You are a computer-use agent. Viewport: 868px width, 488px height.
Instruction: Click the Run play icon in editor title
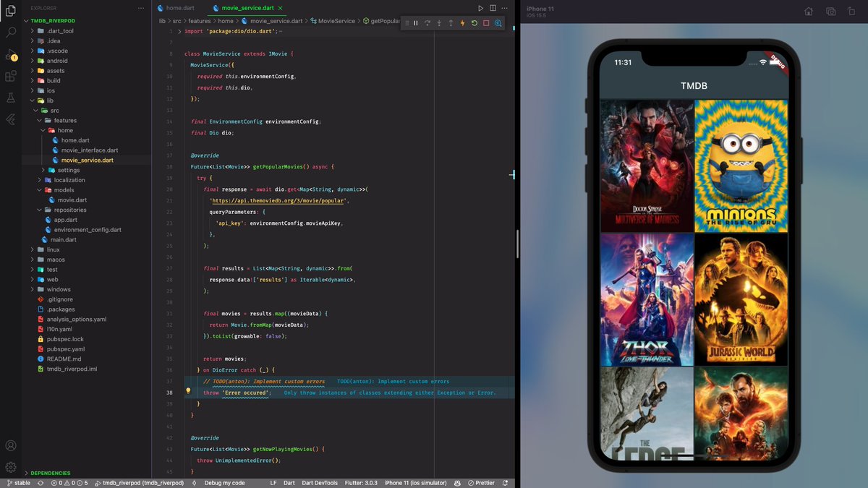coord(480,8)
